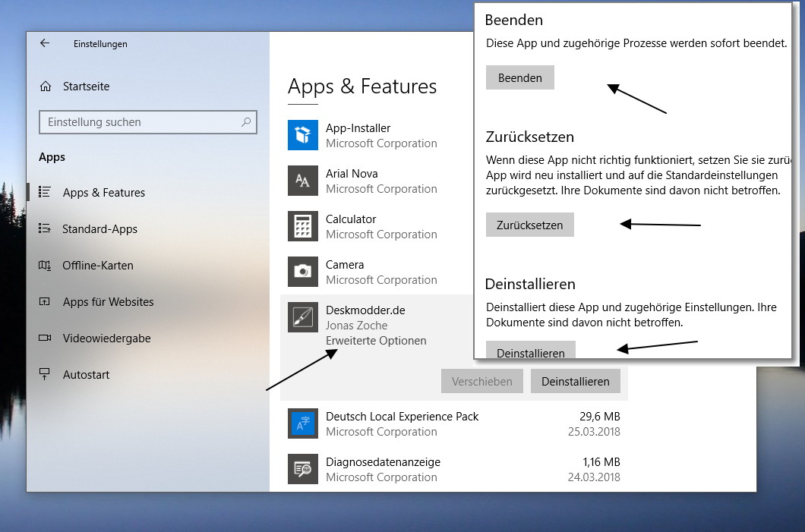Select the Autostart sidebar icon
This screenshot has width=805, height=532.
point(45,374)
